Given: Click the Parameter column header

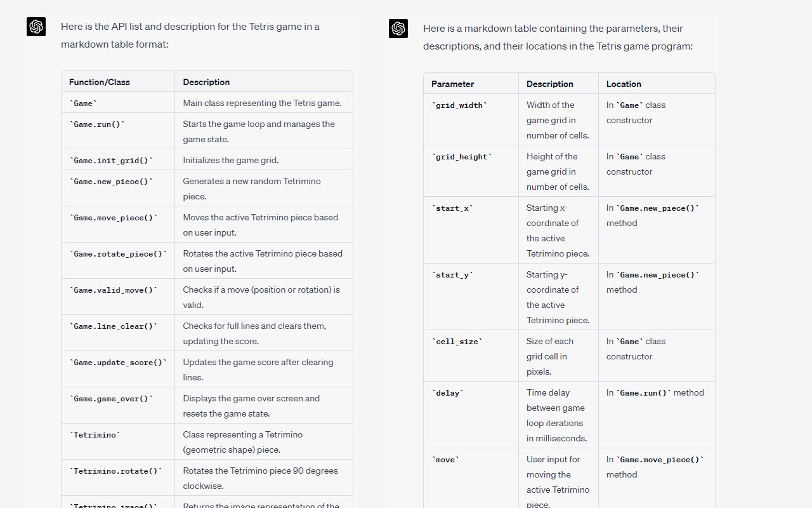Looking at the screenshot, I should click(452, 84).
